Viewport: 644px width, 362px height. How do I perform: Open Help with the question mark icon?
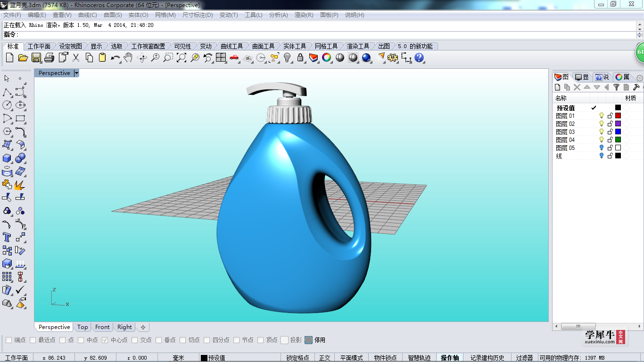(x=419, y=58)
